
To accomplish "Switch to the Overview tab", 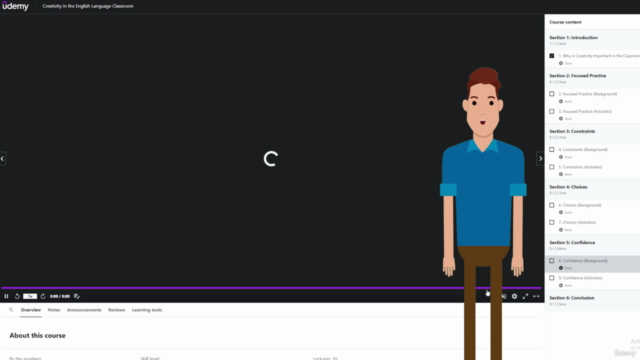I will [x=31, y=310].
